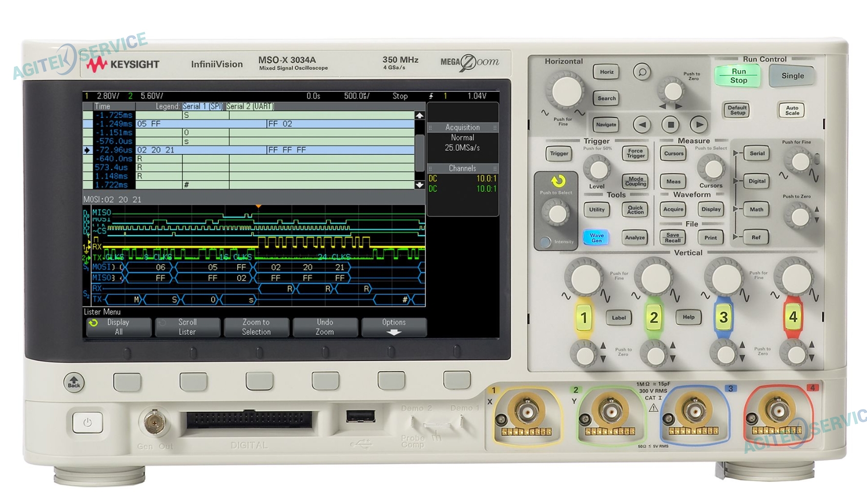This screenshot has height=504, width=867.
Task: Toggle the Ref waveform key
Action: pyautogui.click(x=756, y=238)
